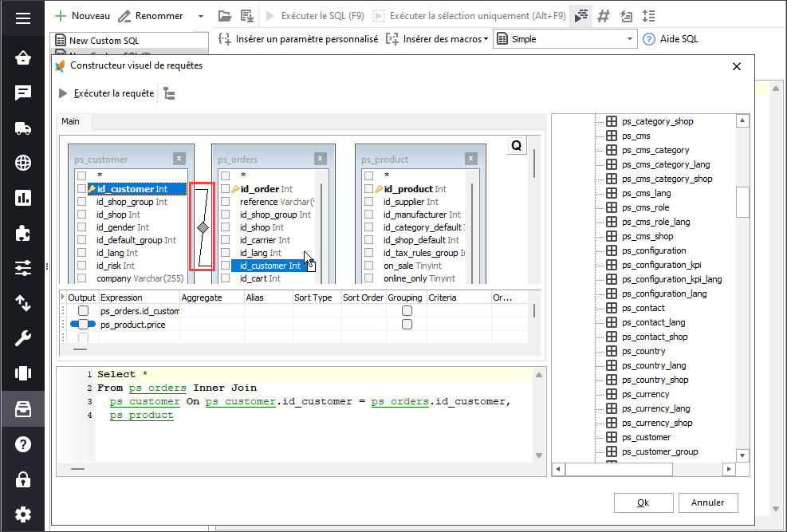The height and width of the screenshot is (532, 787).
Task: Click table tree horizontal scroll right arrow
Action: (x=729, y=469)
